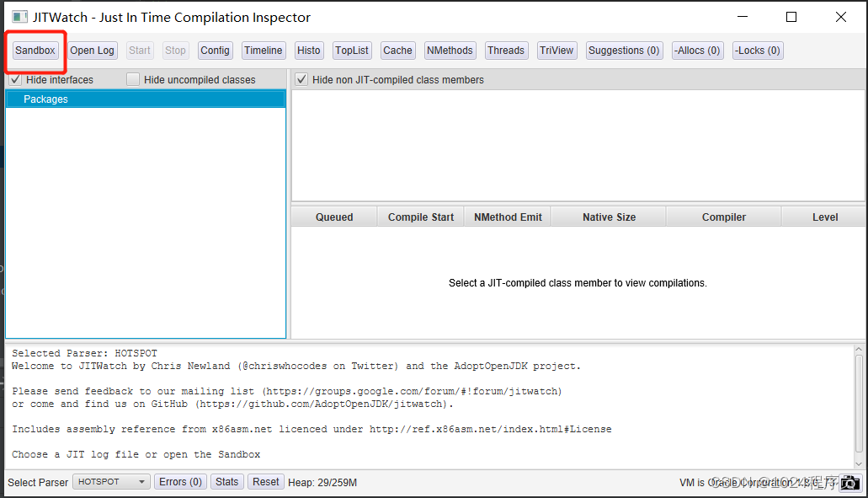
Task: Open the Sandbox button
Action: pyautogui.click(x=35, y=51)
